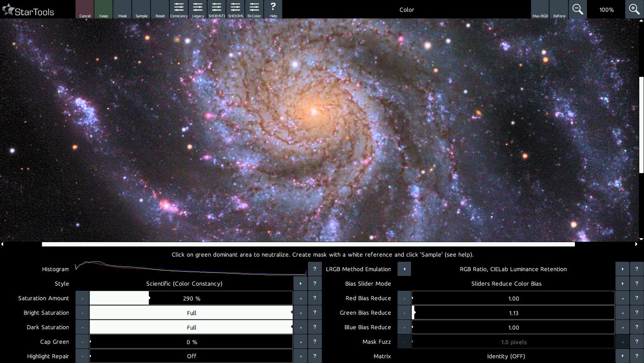The image size is (644, 363).
Task: Open the Help toolbar item
Action: click(273, 9)
